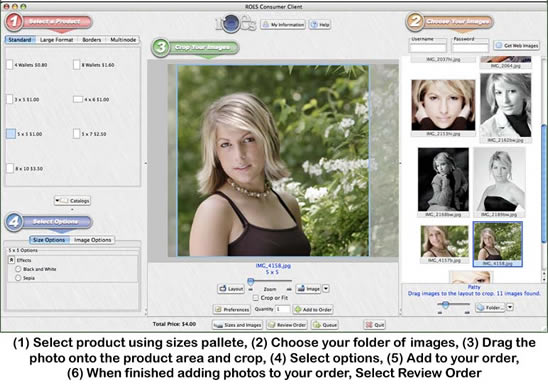The height and width of the screenshot is (388, 548).
Task: Select strapless top black-and-white thumbnail
Action: (x=500, y=179)
